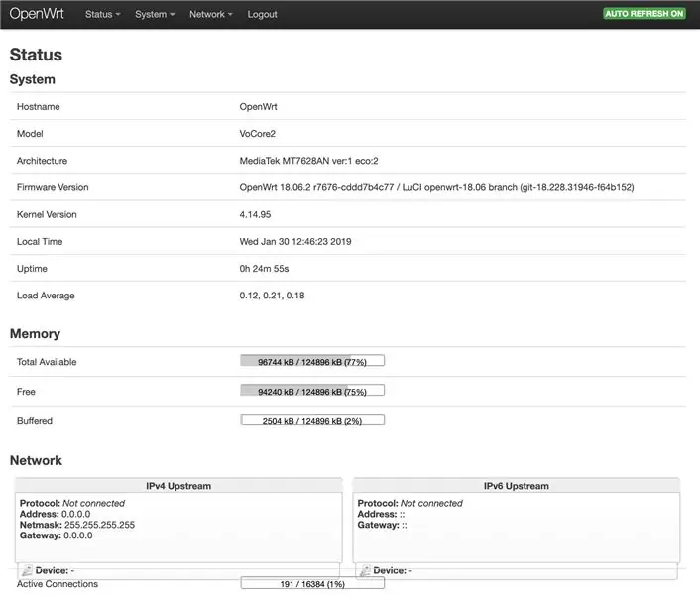
Task: Click the IPv6 Upstream panel header
Action: point(516,486)
